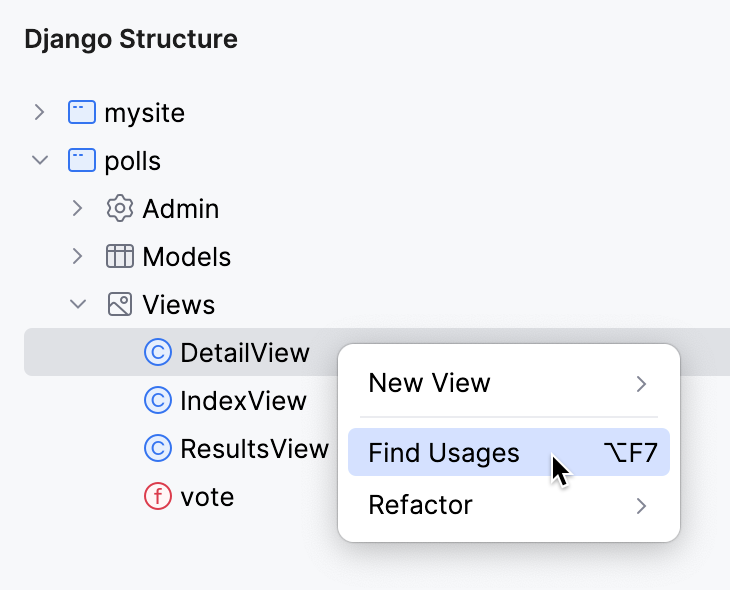Select the IndexView tree item

tap(243, 401)
